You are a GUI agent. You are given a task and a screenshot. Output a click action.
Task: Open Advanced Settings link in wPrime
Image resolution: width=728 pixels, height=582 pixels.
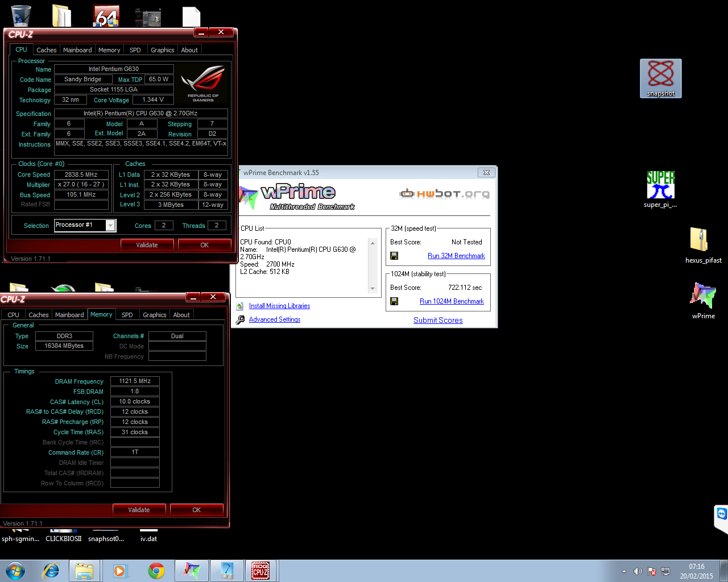(275, 319)
